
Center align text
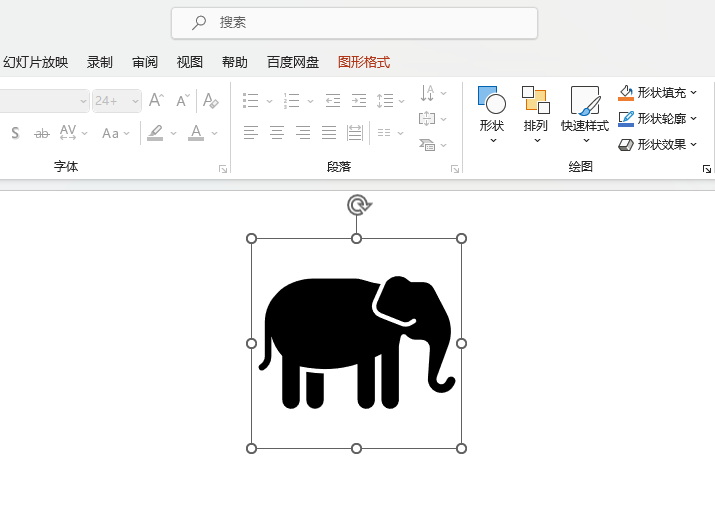tap(277, 133)
